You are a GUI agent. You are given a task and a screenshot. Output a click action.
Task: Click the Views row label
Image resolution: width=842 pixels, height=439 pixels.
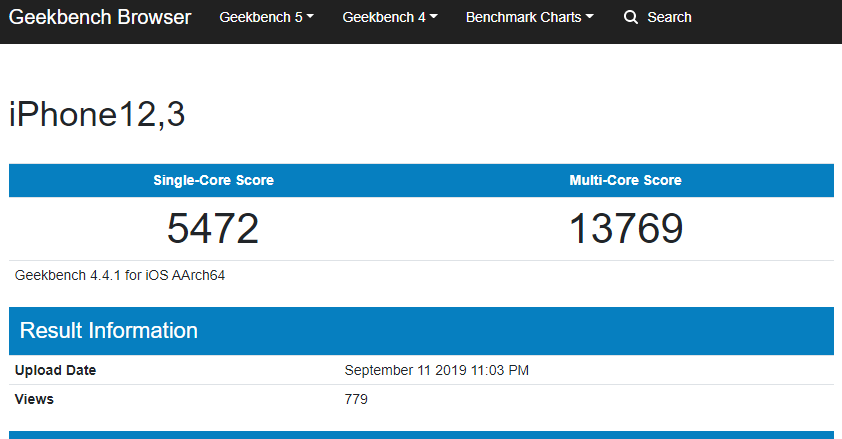coord(34,399)
